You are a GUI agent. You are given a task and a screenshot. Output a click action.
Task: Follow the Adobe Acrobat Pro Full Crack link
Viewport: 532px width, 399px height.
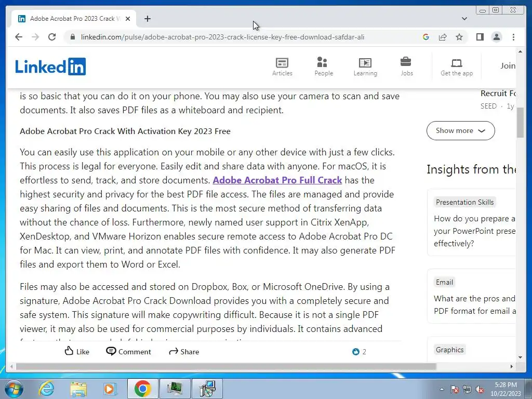pyautogui.click(x=277, y=180)
